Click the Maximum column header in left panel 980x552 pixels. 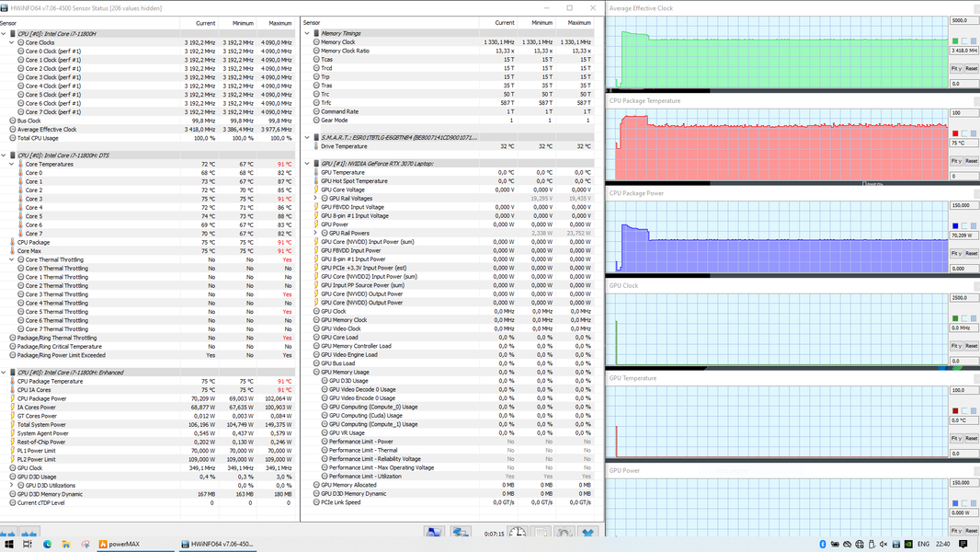pyautogui.click(x=280, y=23)
